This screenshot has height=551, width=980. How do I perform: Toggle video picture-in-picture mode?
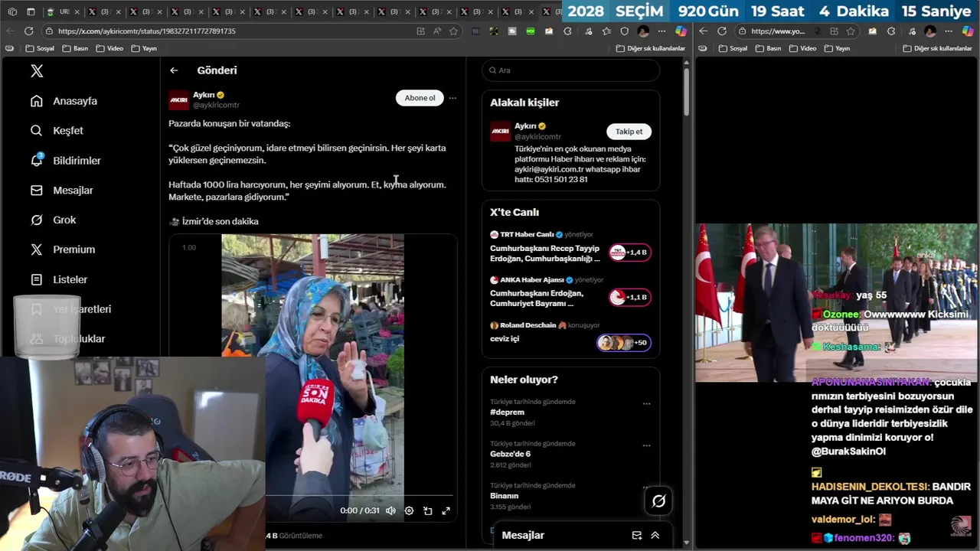pyautogui.click(x=427, y=510)
